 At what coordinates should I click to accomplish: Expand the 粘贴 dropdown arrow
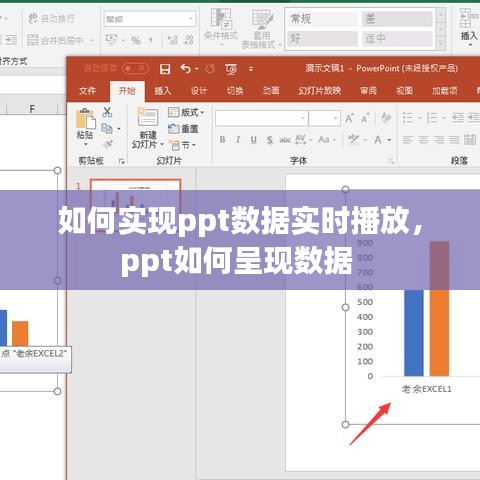[85, 144]
